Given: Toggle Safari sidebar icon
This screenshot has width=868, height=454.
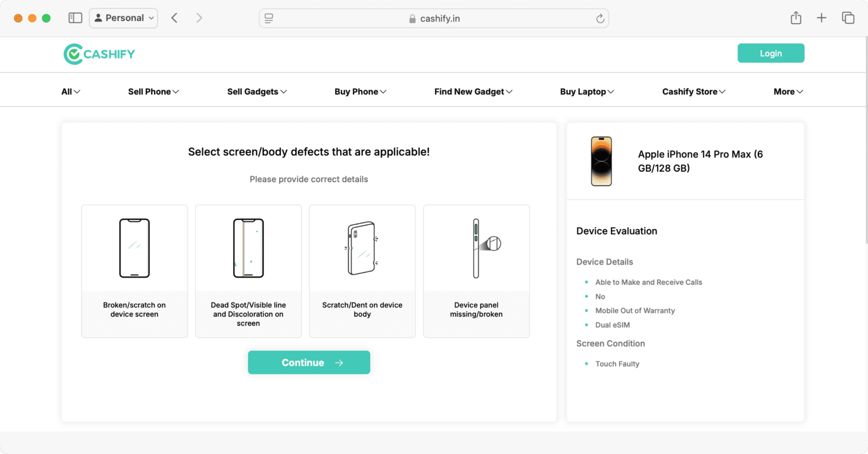Looking at the screenshot, I should pos(75,18).
